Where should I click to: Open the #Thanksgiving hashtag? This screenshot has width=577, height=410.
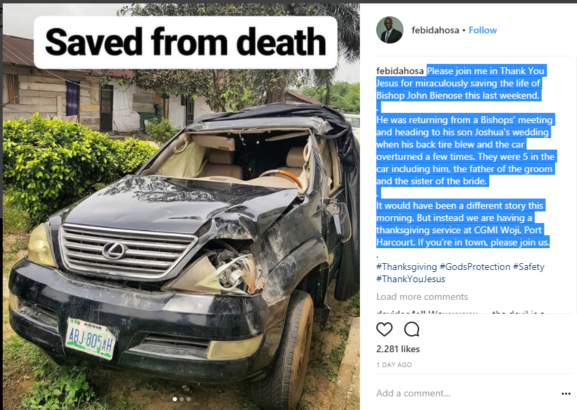(x=406, y=266)
